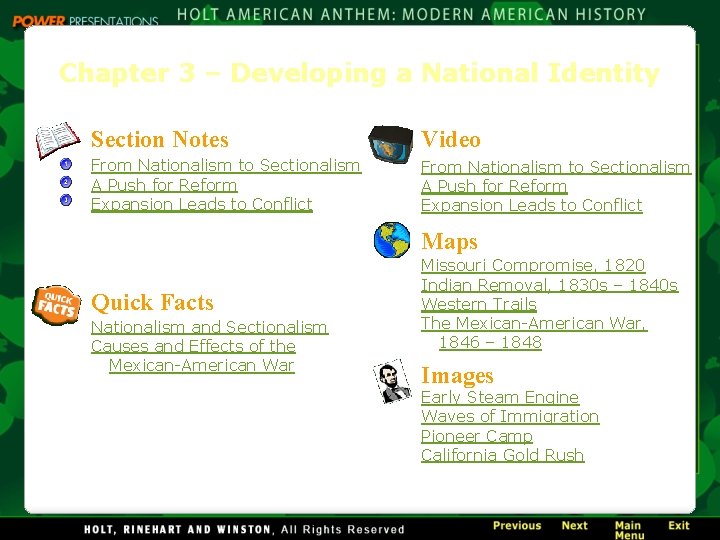Open Section Notes 'A Push for Reform' link
Screen dimensions: 720x540
(x=164, y=185)
